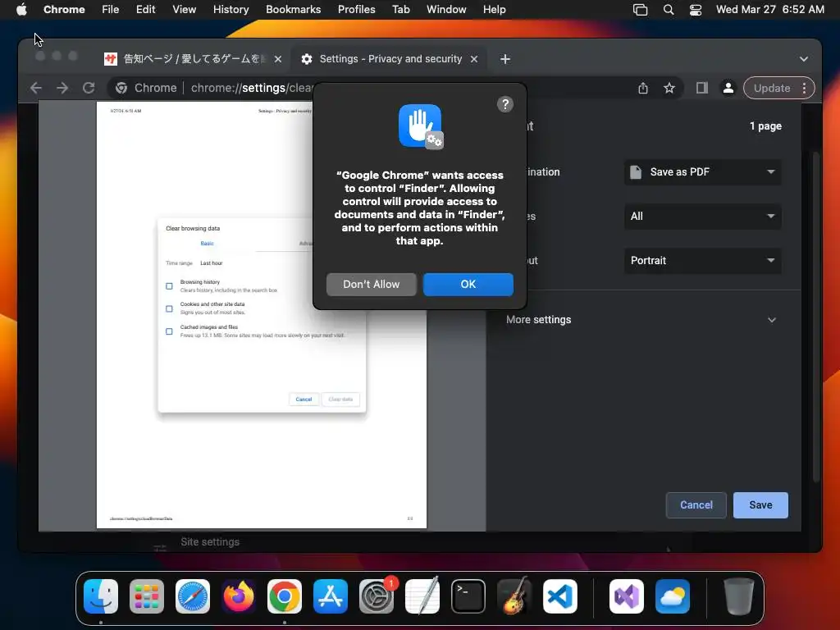
Task: Launch GarageBand from the Dock
Action: pyautogui.click(x=514, y=596)
